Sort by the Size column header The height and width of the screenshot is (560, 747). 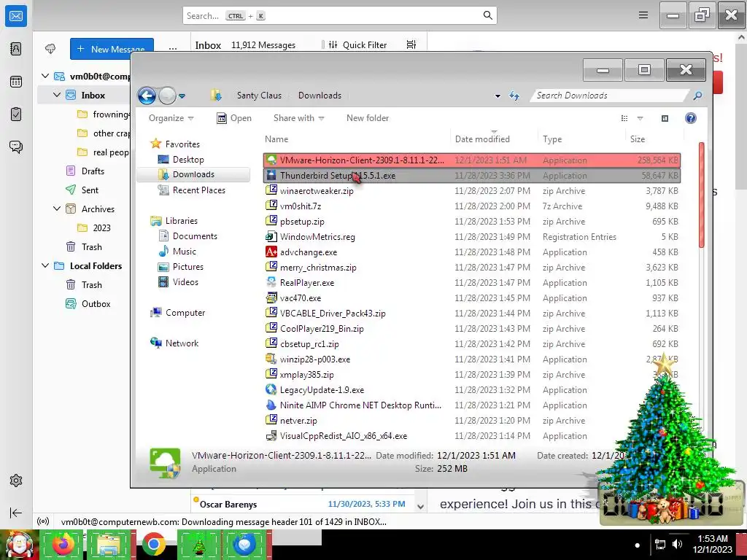click(x=654, y=139)
